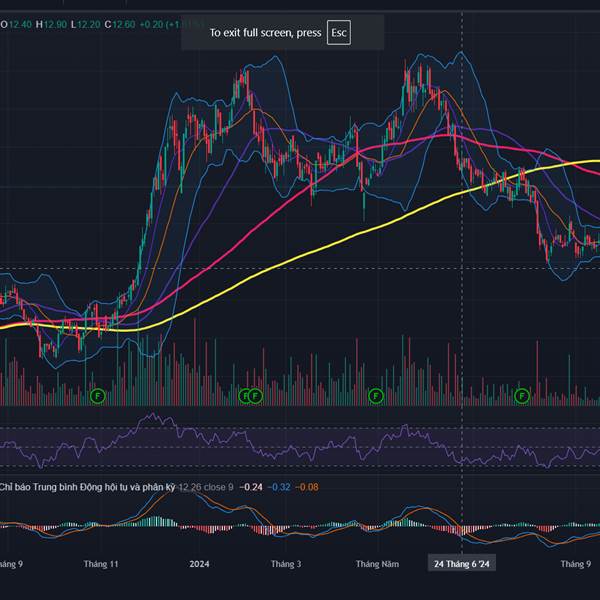This screenshot has width=600, height=600.
Task: Click the left F marker of the overlapping pair
Action: pos(245,397)
